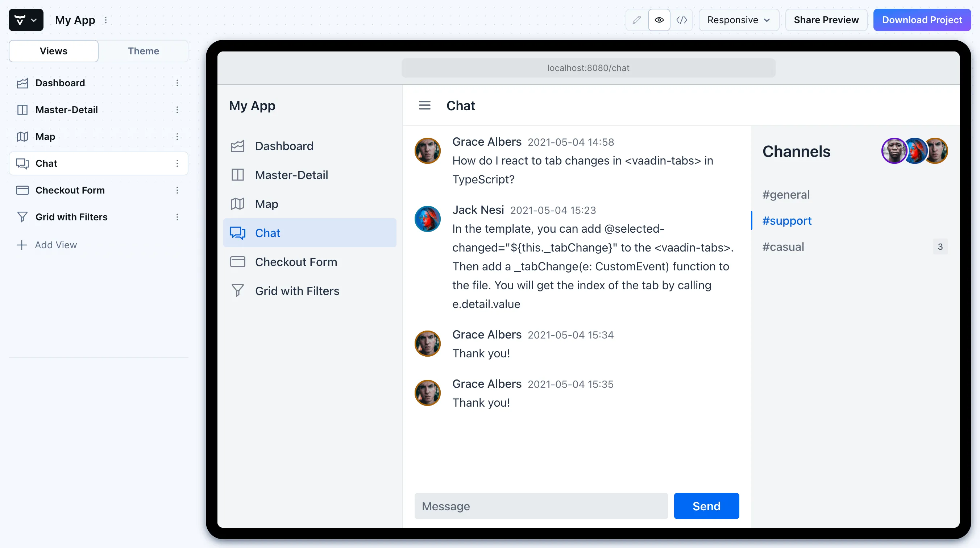The height and width of the screenshot is (548, 980).
Task: Switch to the Views tab
Action: click(x=53, y=51)
